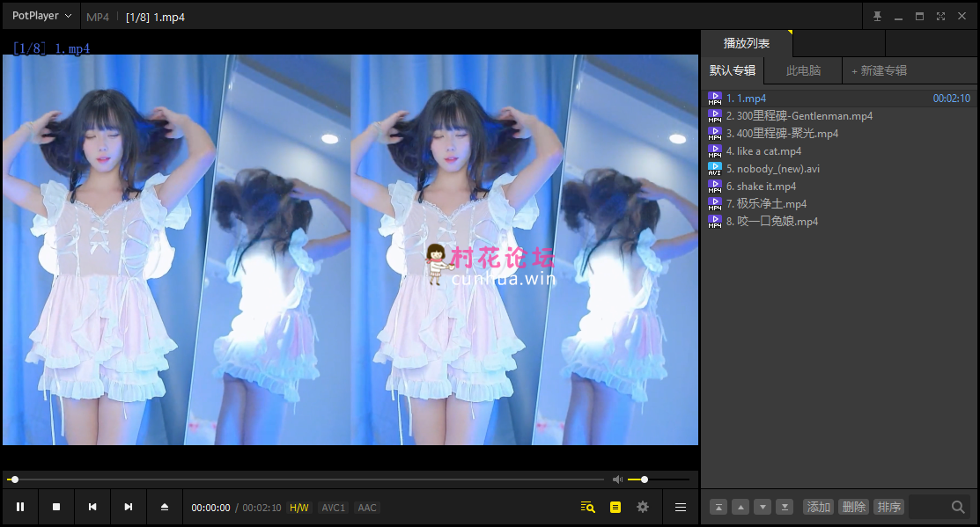Click the + 新建专辑 tab

[x=879, y=70]
